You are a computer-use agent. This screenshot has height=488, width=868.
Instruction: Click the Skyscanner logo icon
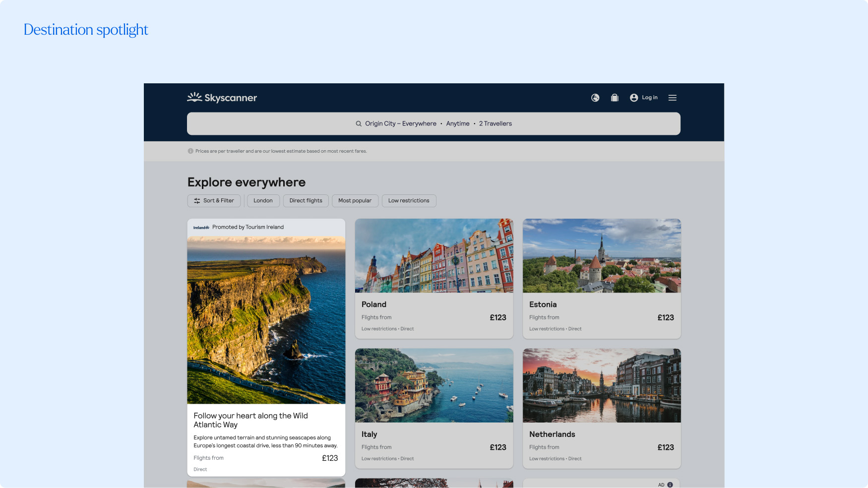coord(194,97)
